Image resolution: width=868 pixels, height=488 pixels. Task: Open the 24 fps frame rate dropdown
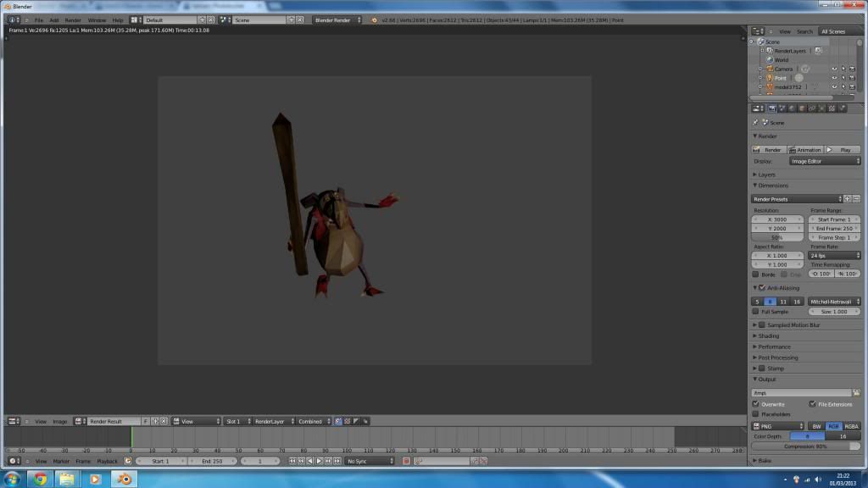pyautogui.click(x=834, y=256)
